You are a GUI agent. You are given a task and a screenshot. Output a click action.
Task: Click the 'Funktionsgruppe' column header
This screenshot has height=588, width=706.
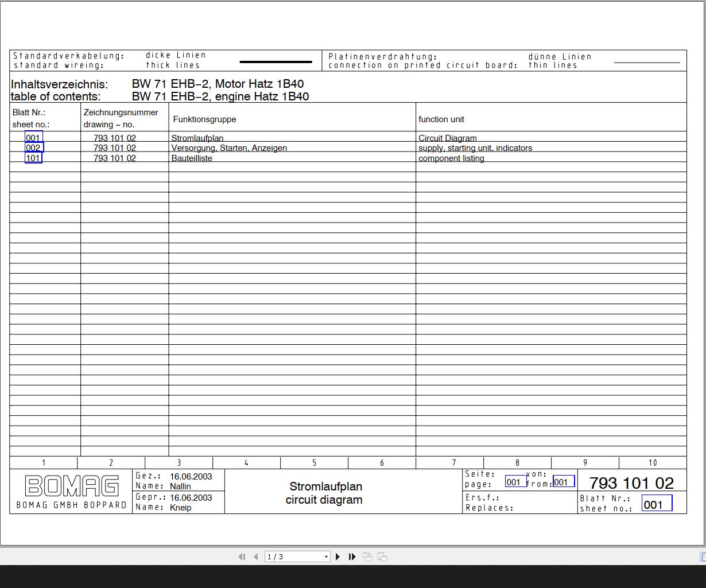point(204,119)
